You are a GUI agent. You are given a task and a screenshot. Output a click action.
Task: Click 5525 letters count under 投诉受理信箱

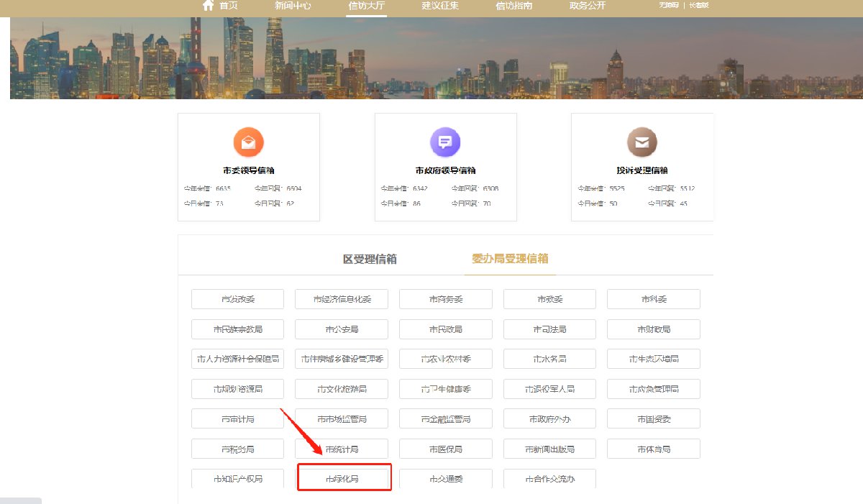click(x=617, y=188)
